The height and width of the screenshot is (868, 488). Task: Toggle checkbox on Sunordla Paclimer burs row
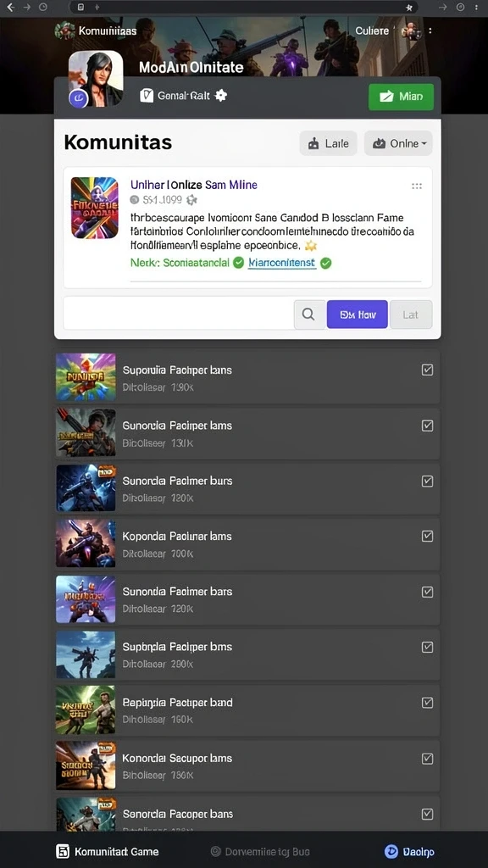427,481
